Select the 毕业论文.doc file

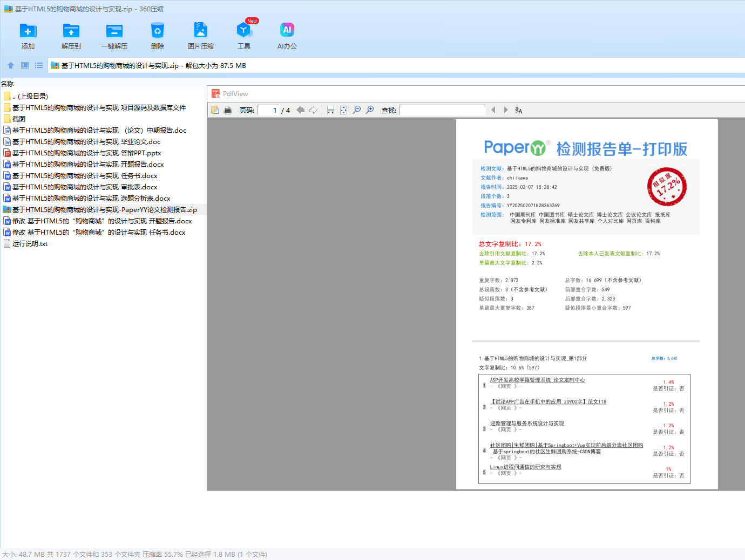coord(82,141)
